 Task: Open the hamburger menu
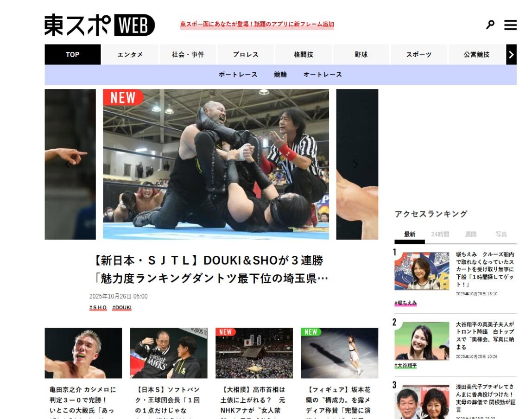click(x=510, y=25)
